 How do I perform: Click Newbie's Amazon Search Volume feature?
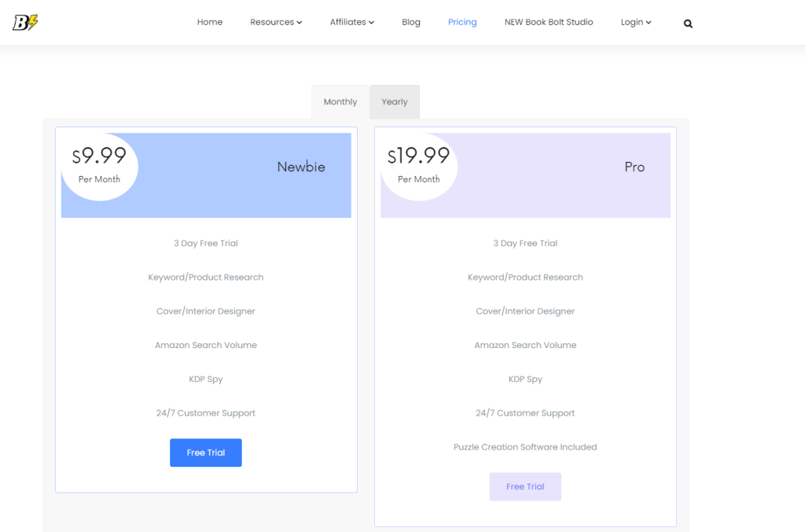tap(206, 345)
